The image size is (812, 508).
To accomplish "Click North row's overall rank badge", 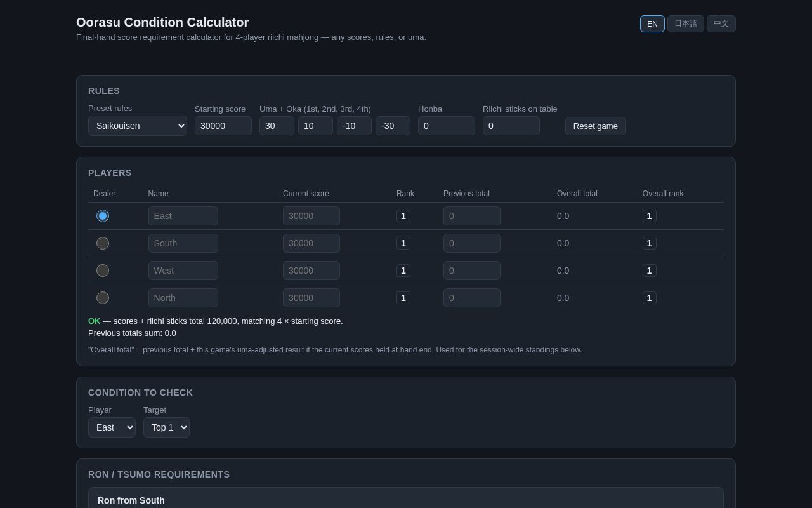I will (x=650, y=298).
